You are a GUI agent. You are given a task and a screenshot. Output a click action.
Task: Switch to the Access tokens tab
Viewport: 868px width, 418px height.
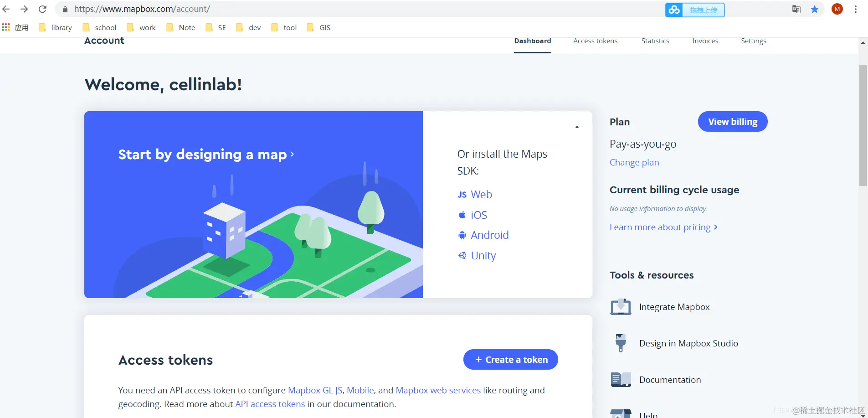click(595, 41)
